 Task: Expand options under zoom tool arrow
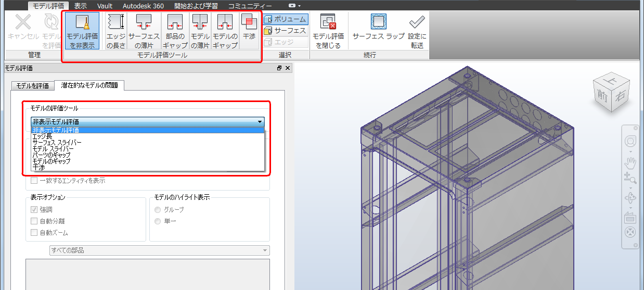click(x=630, y=187)
